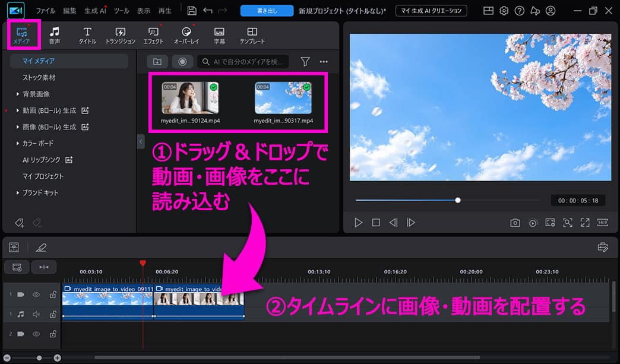Open the メディア (Media) room
This screenshot has width=620, height=364.
[22, 35]
